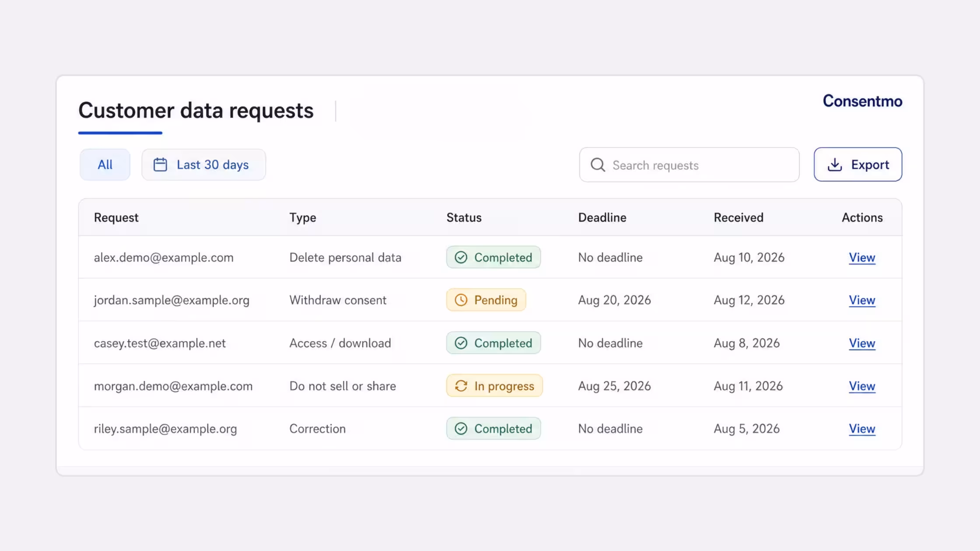Select the casey.test@example.net email cell

tap(160, 343)
